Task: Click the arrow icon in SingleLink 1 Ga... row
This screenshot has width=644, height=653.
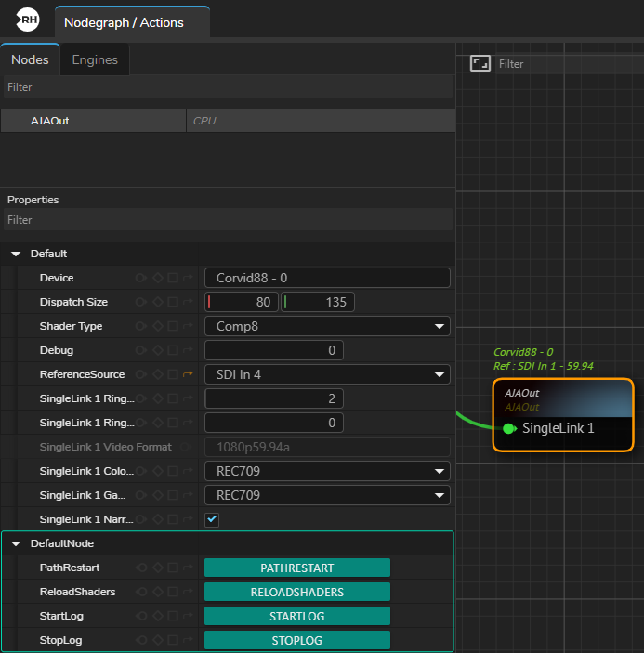Action: [188, 495]
